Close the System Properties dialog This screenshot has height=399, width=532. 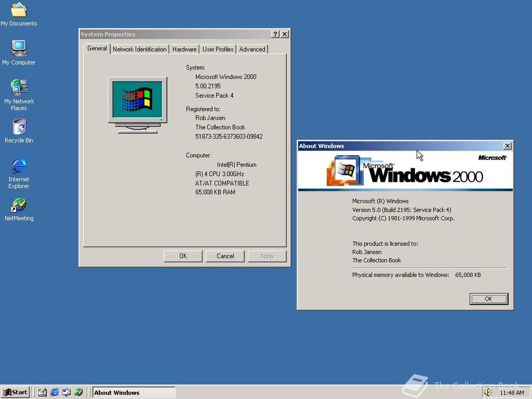coord(285,34)
